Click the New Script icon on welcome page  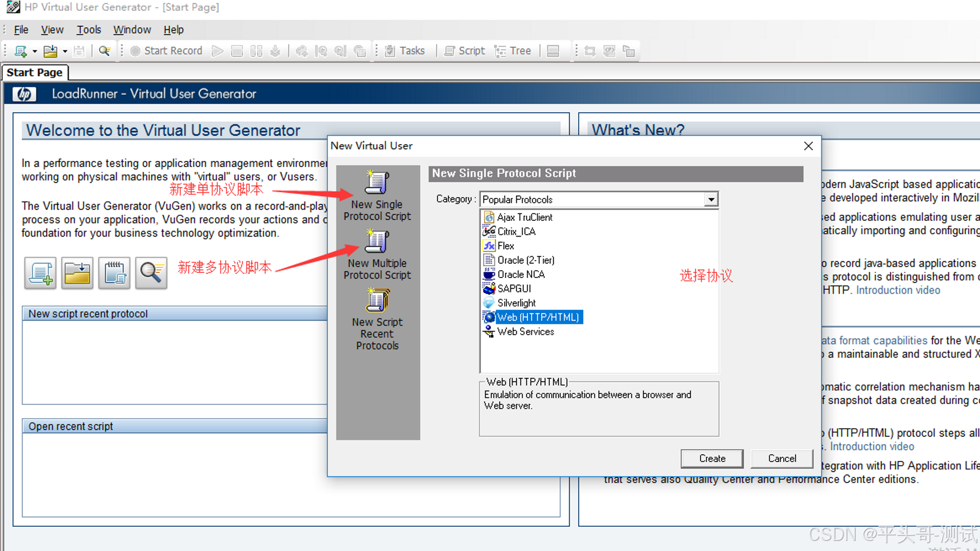pos(40,273)
